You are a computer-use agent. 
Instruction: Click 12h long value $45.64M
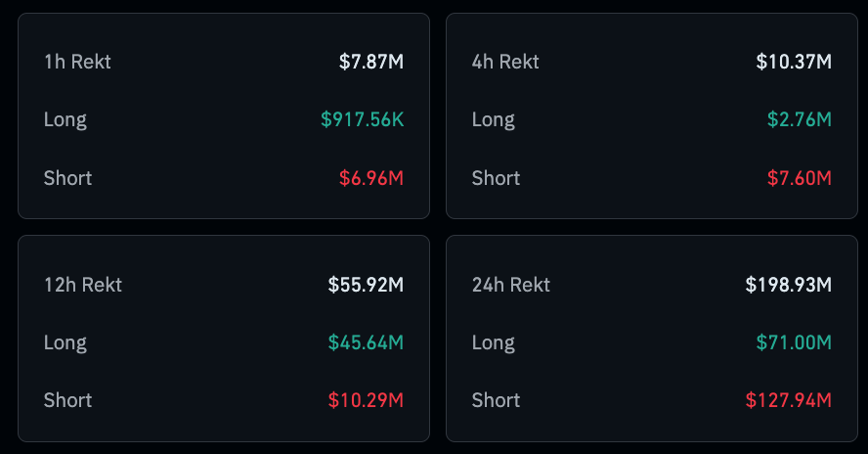(366, 342)
